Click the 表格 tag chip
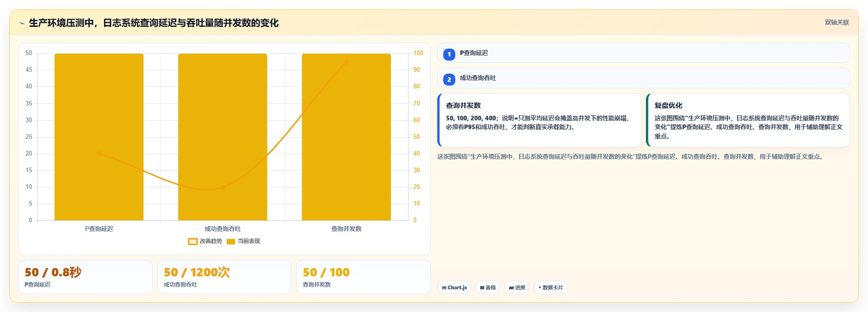Viewport: 868px width, 312px height. [x=488, y=287]
